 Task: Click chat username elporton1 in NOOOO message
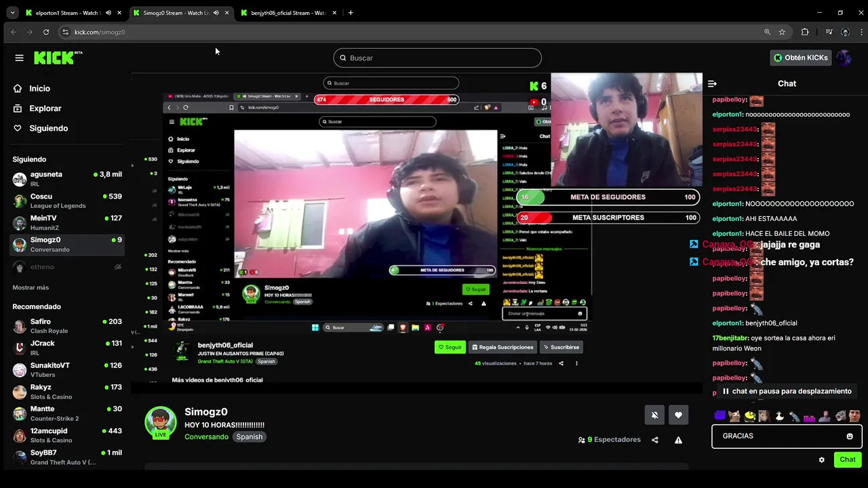click(728, 204)
